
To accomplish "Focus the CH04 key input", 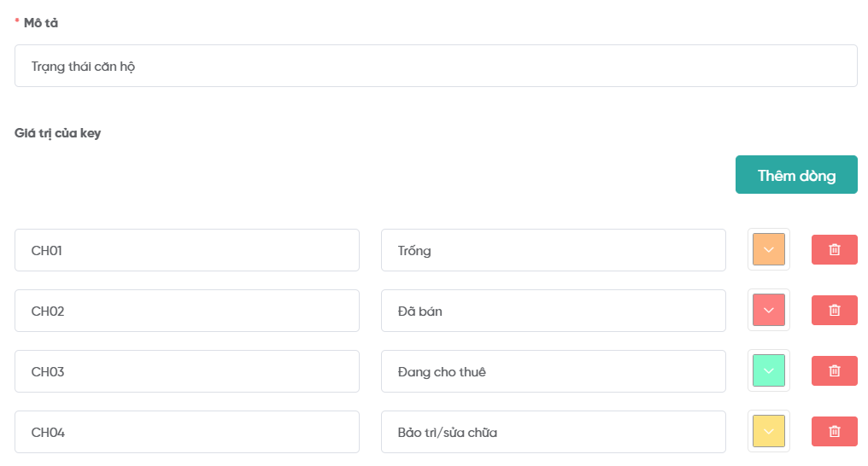I will [x=186, y=432].
